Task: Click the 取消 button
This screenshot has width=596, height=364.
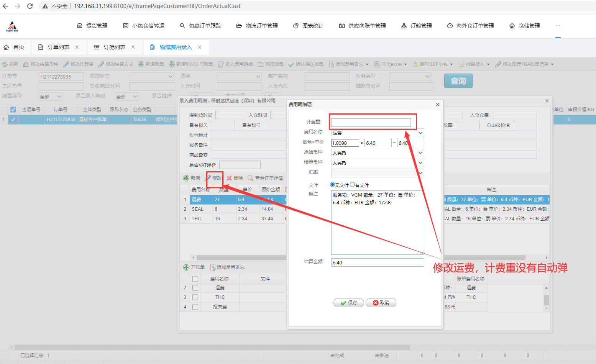Action: 381,303
